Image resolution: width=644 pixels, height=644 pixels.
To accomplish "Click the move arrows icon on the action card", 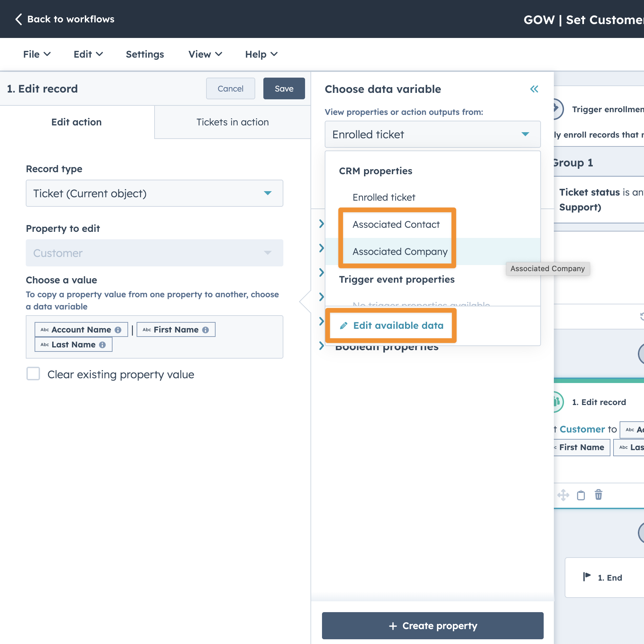I will click(563, 495).
